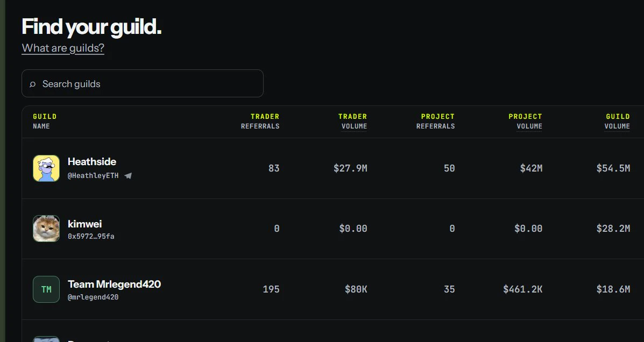Sort by Project Volume column header
Screen dimensions: 644x342
525,121
